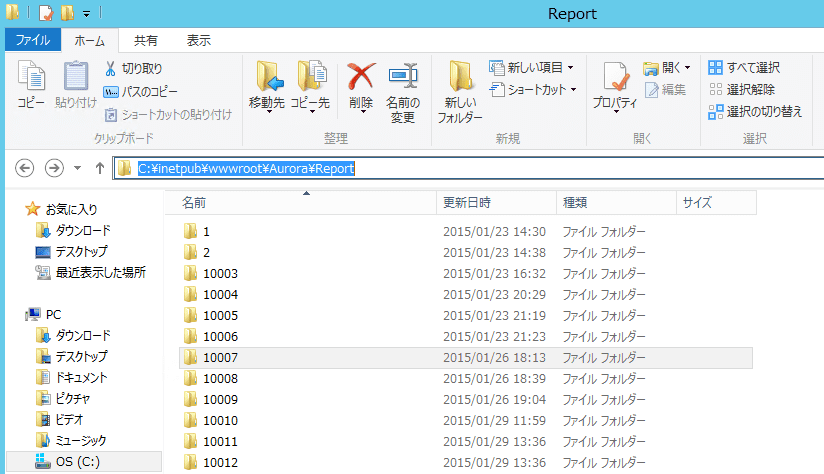Select PC in navigation pane

pos(44,314)
